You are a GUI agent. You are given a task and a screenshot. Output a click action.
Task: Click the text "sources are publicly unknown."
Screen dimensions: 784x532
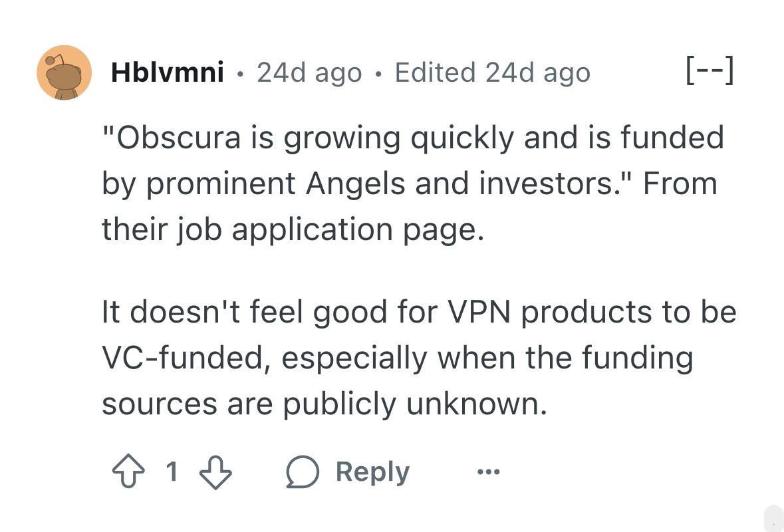pos(325,403)
